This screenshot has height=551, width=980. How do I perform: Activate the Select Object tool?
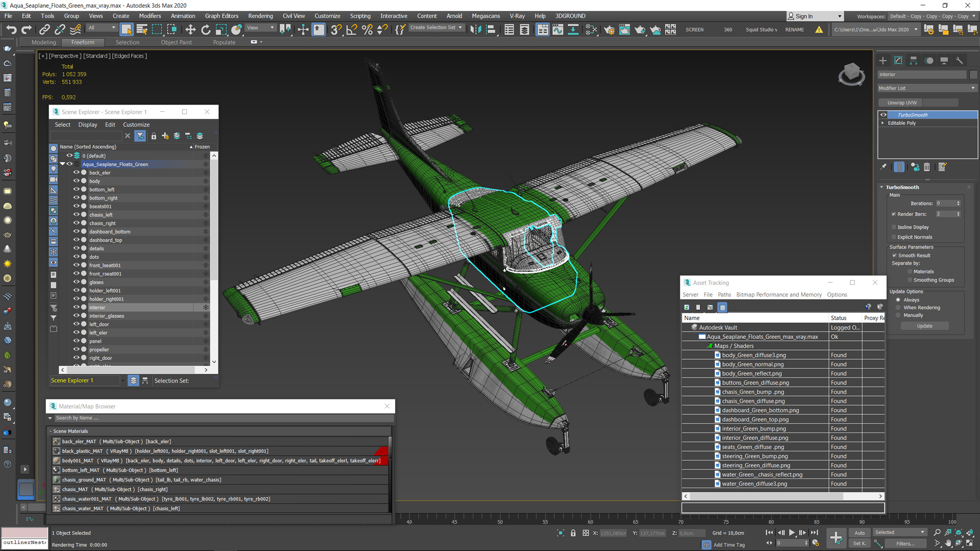(x=127, y=30)
